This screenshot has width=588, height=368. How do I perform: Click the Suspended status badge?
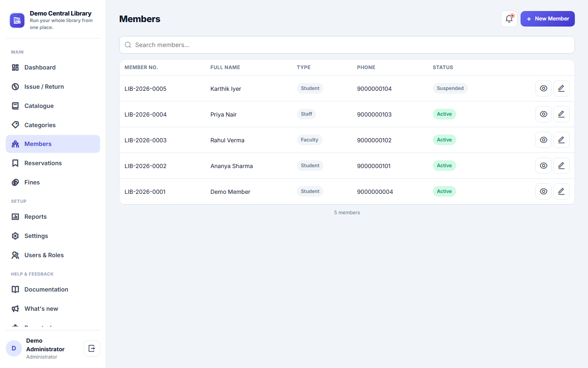[x=450, y=88]
